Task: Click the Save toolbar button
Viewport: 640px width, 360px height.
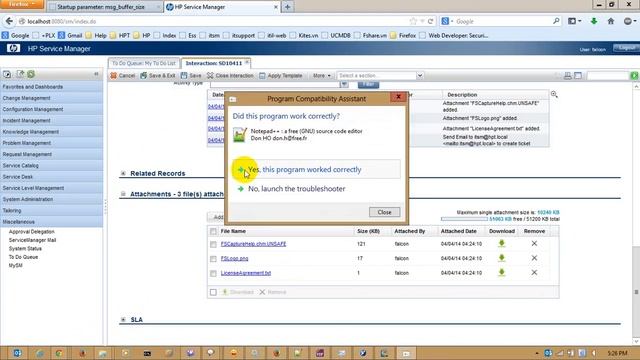Action: point(191,76)
